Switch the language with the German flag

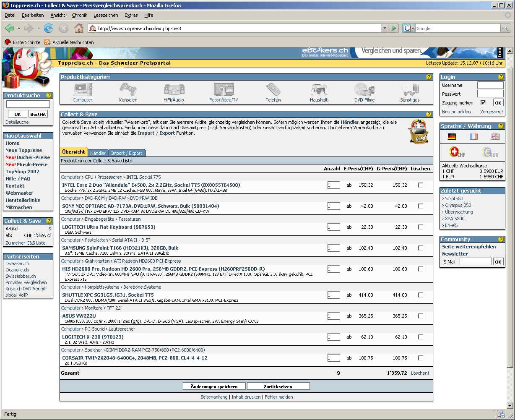[452, 136]
